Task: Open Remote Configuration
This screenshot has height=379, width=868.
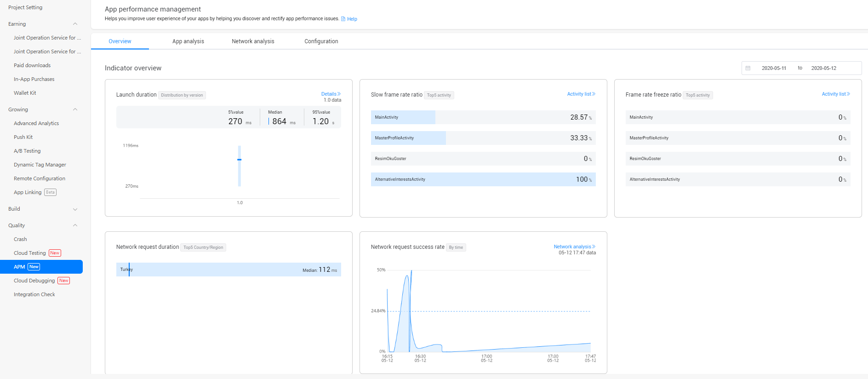Action: point(40,178)
